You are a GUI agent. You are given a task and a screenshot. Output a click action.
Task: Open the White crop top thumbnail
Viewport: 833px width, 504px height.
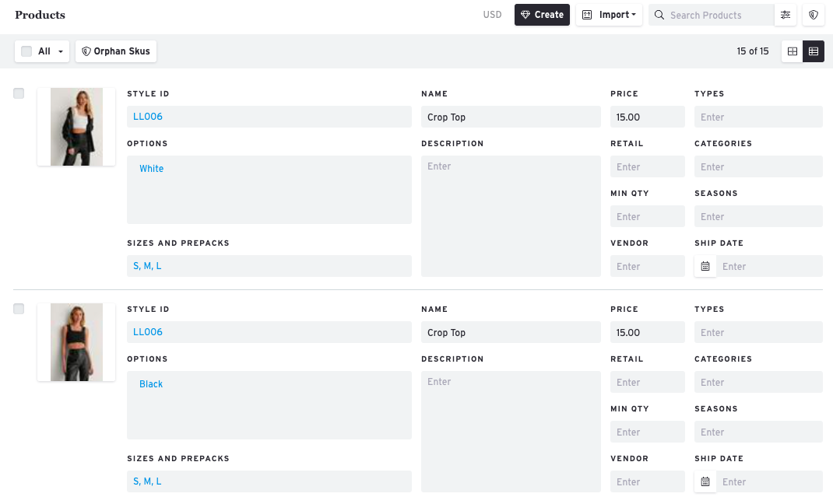[x=76, y=126]
